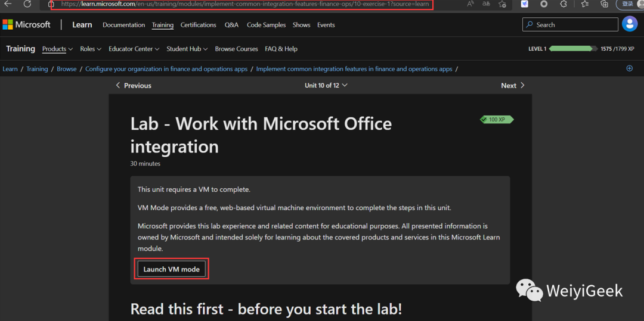Open the Code Samples nav item

(265, 25)
